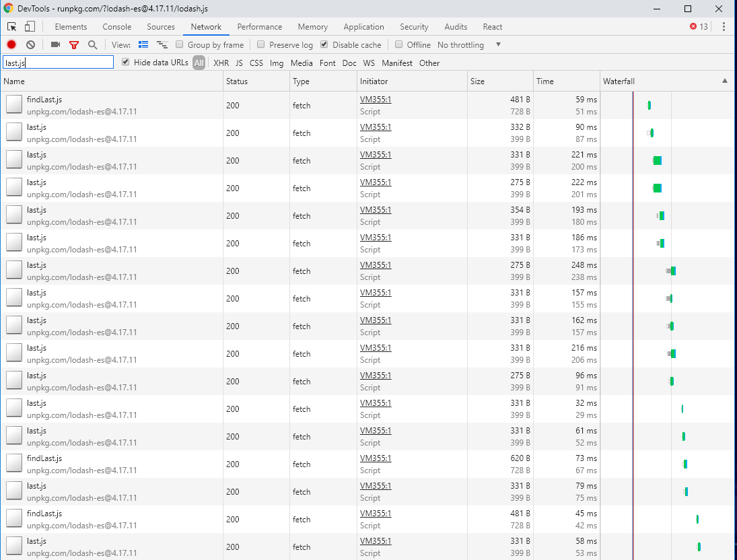This screenshot has height=560, width=737.
Task: Stop recording network log with red button
Action: coord(11,44)
